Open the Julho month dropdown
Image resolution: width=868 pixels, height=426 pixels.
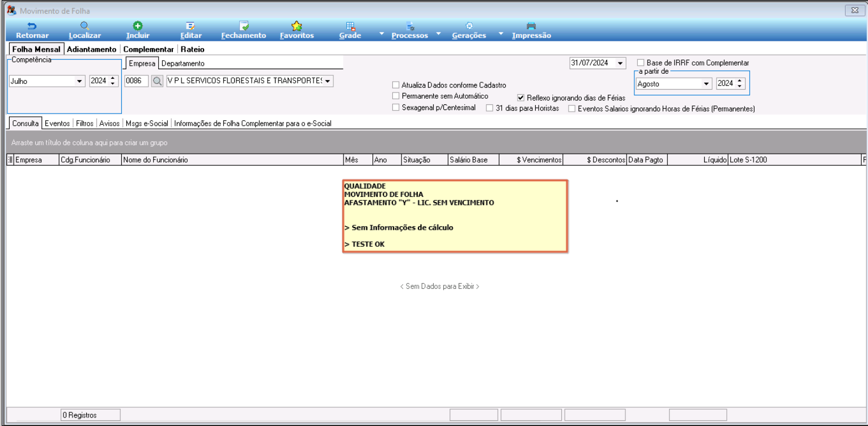pos(79,81)
